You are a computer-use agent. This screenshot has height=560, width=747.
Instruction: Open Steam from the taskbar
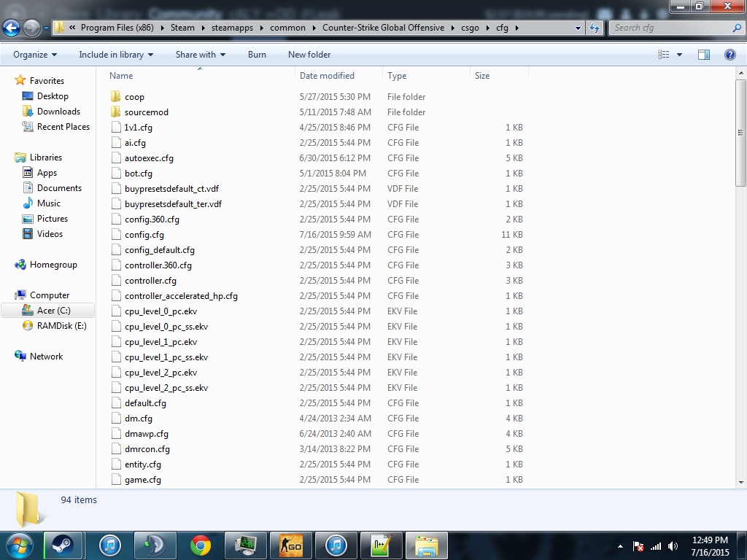[63, 545]
